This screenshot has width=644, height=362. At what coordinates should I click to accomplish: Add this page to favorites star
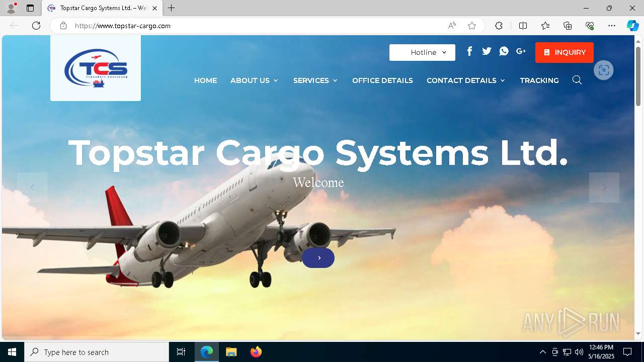pyautogui.click(x=472, y=26)
